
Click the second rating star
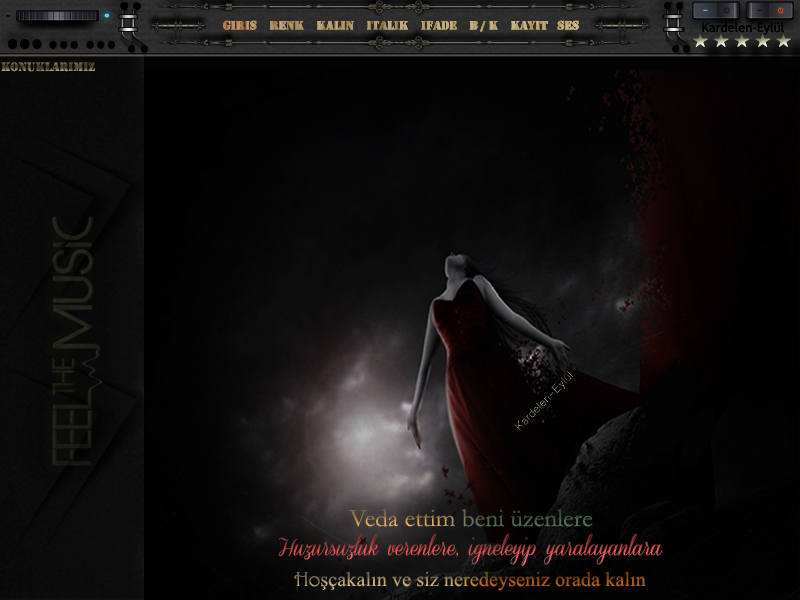point(721,41)
